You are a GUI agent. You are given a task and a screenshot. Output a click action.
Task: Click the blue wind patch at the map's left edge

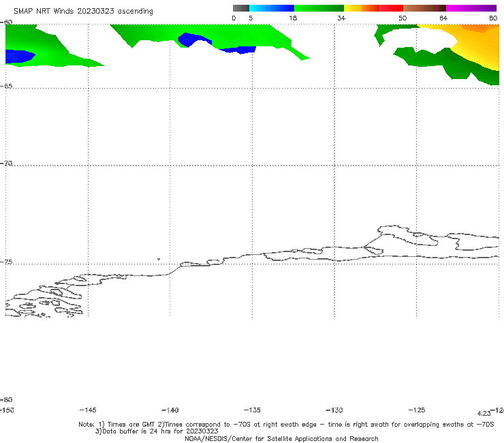pos(19,57)
